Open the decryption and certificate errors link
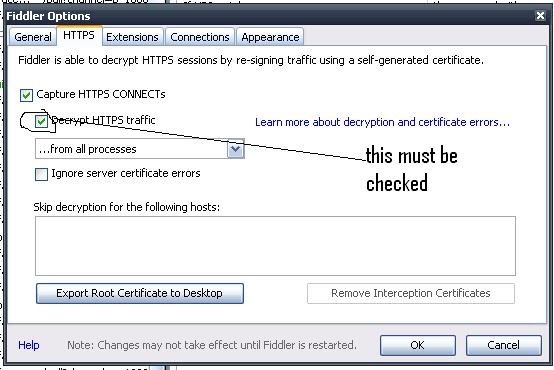Viewport: 554px width, 370px height. pos(382,122)
